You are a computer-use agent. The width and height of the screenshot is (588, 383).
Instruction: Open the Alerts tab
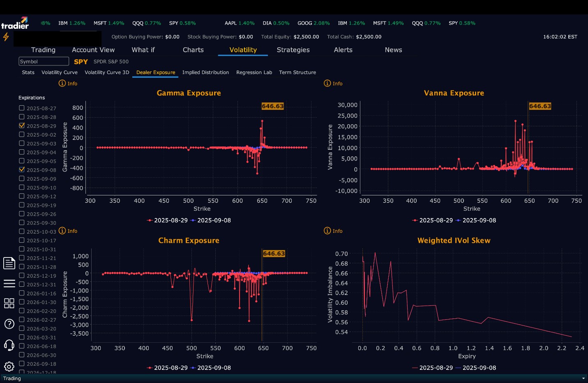click(343, 50)
